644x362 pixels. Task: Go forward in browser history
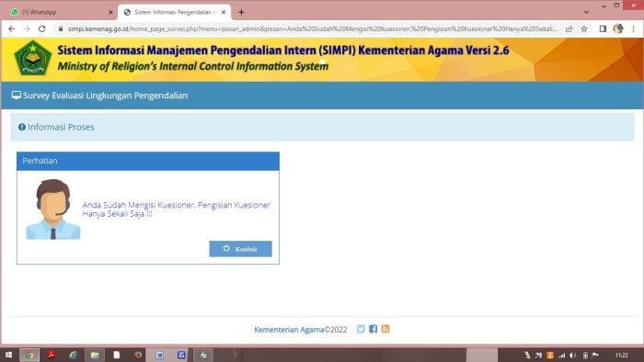(x=27, y=28)
